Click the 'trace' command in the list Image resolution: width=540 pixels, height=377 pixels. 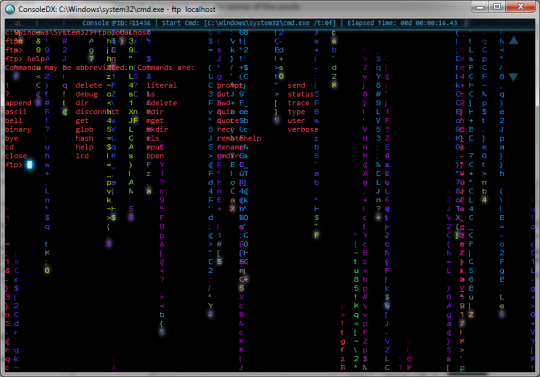pyautogui.click(x=298, y=103)
